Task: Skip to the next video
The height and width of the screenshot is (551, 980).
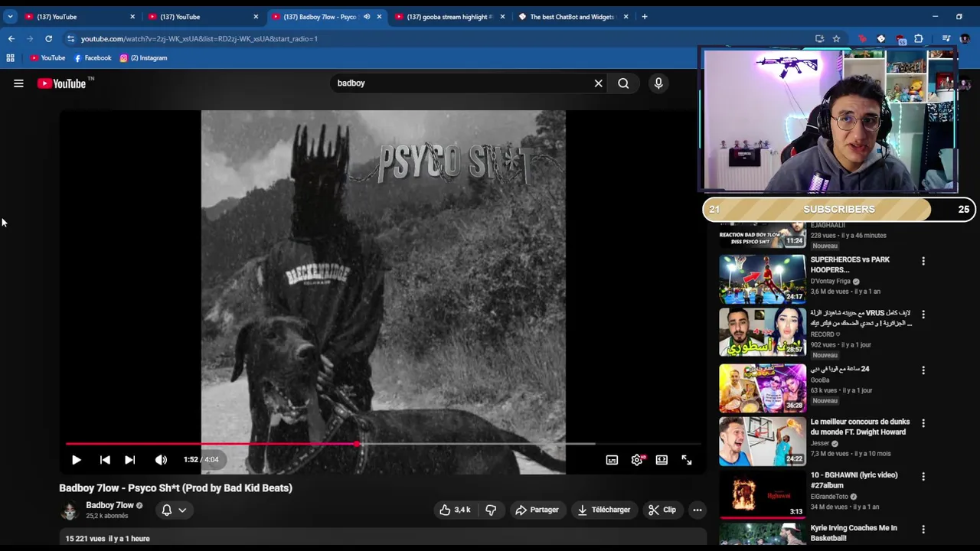Action: point(130,460)
